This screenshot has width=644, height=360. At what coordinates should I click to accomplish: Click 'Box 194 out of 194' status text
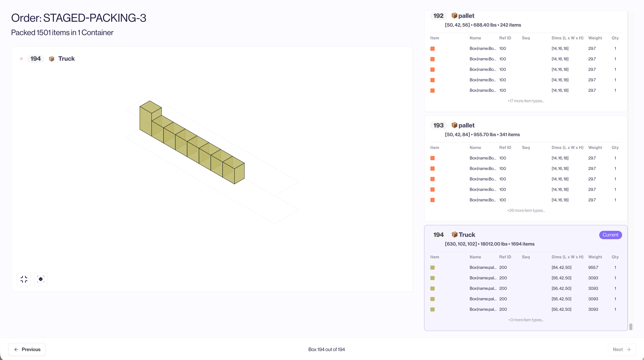[326, 350]
